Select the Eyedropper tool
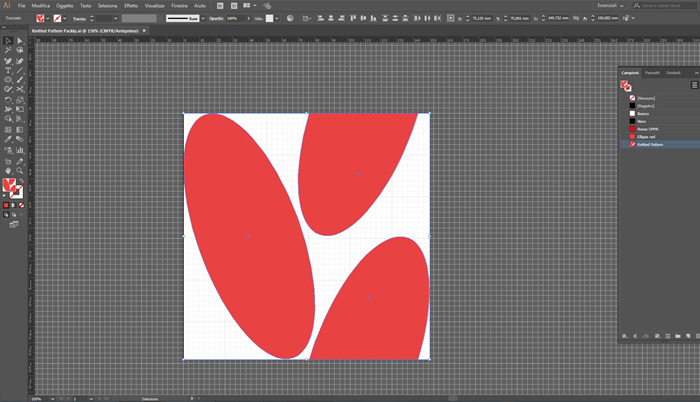Screen dimensions: 700x402 click(8, 139)
